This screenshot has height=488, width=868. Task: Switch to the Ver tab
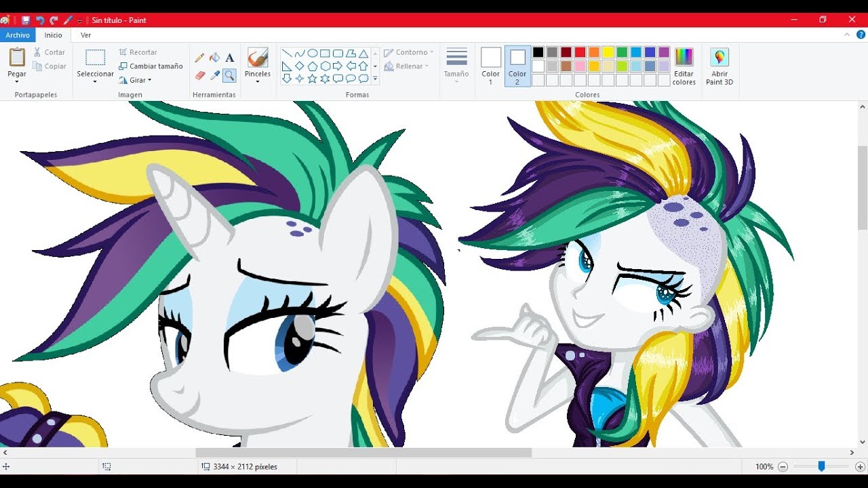point(86,35)
